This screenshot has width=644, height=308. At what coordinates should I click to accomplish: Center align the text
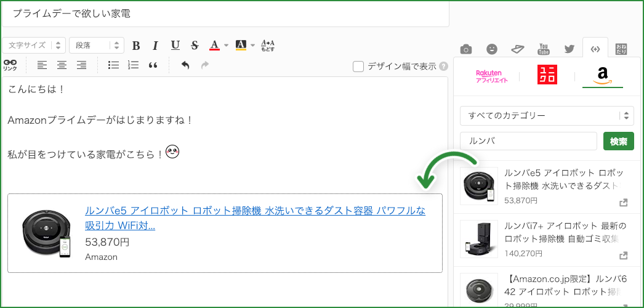click(62, 65)
